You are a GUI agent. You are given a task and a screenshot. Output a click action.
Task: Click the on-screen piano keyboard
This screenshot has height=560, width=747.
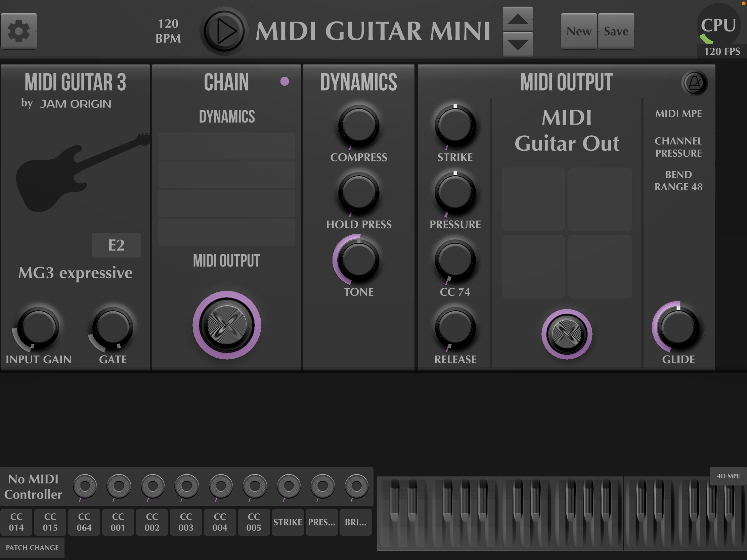pyautogui.click(x=562, y=513)
